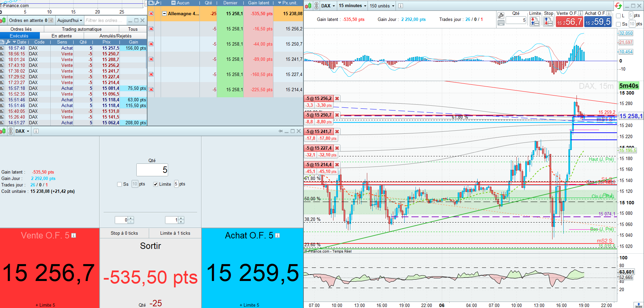644x308 pixels.
Task: Close the Allemagne 4... position with red X
Action: point(151,14)
